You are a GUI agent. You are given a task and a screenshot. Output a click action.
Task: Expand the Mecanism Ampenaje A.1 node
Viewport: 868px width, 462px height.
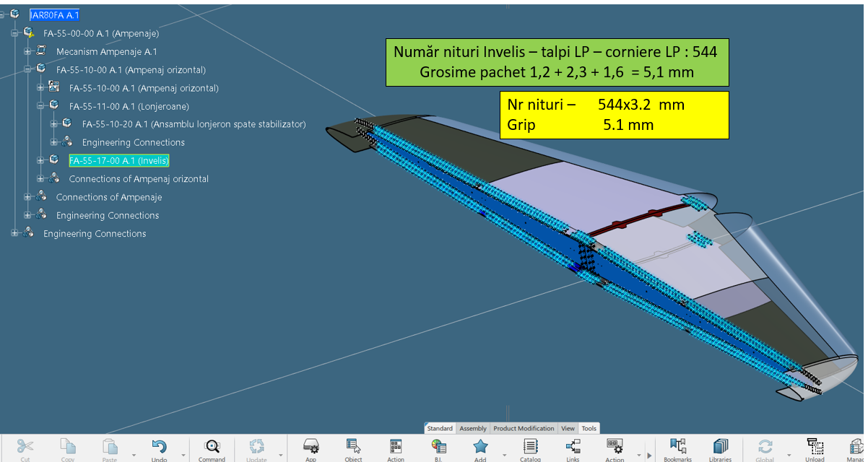click(28, 51)
